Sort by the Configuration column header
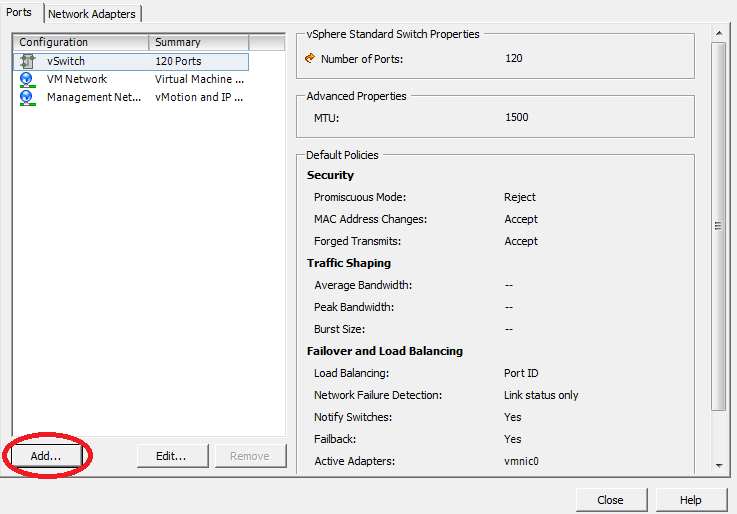This screenshot has height=514, width=737. point(81,42)
